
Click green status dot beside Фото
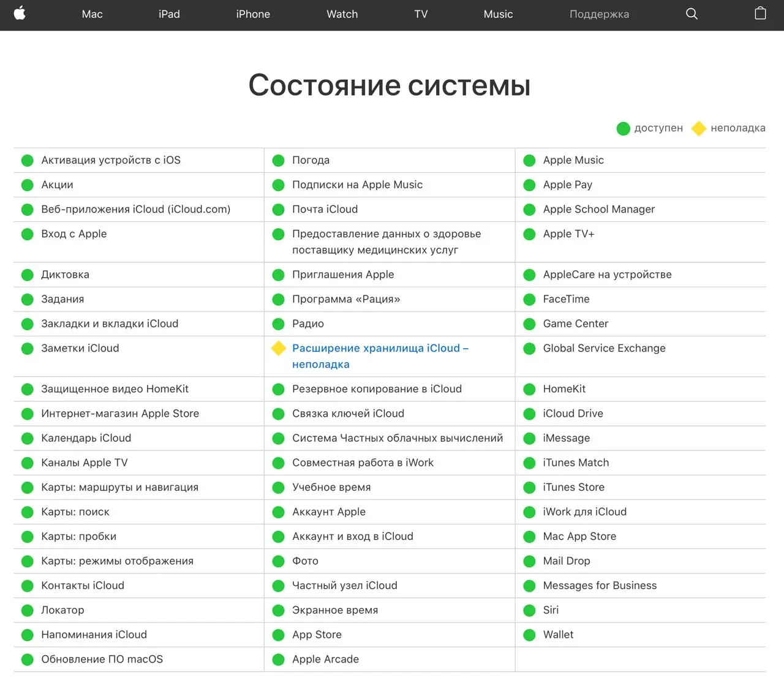pyautogui.click(x=278, y=561)
